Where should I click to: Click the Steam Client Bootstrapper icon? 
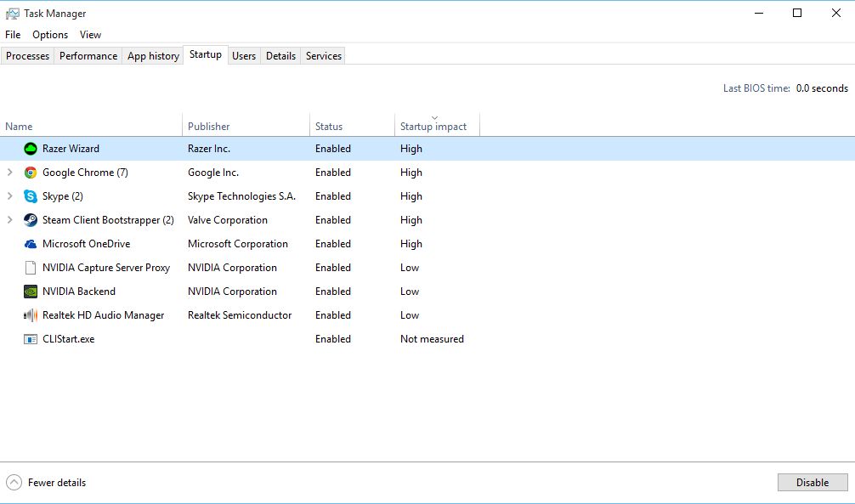(29, 219)
